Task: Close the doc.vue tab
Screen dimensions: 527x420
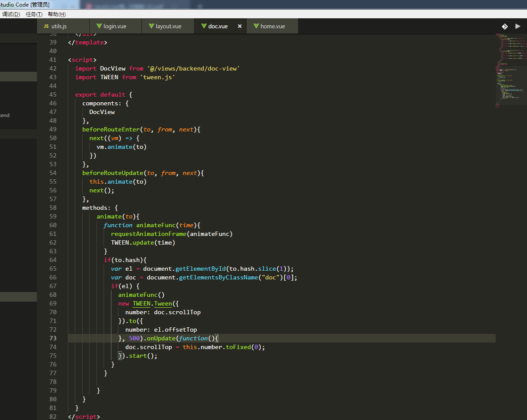Action: [x=239, y=26]
